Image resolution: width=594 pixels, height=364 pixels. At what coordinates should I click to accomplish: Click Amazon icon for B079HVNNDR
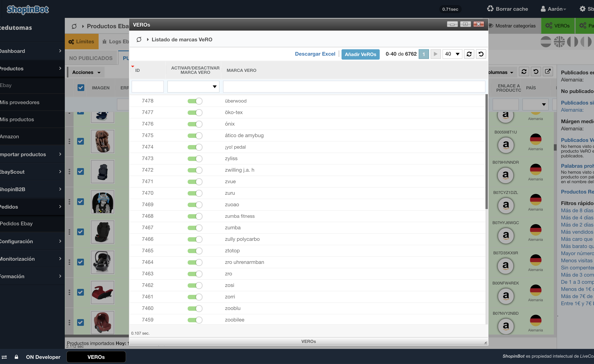click(506, 175)
